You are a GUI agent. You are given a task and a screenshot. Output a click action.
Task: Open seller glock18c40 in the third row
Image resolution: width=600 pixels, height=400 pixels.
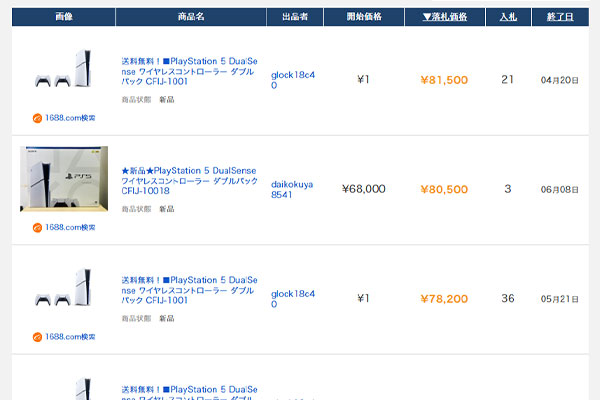(293, 298)
